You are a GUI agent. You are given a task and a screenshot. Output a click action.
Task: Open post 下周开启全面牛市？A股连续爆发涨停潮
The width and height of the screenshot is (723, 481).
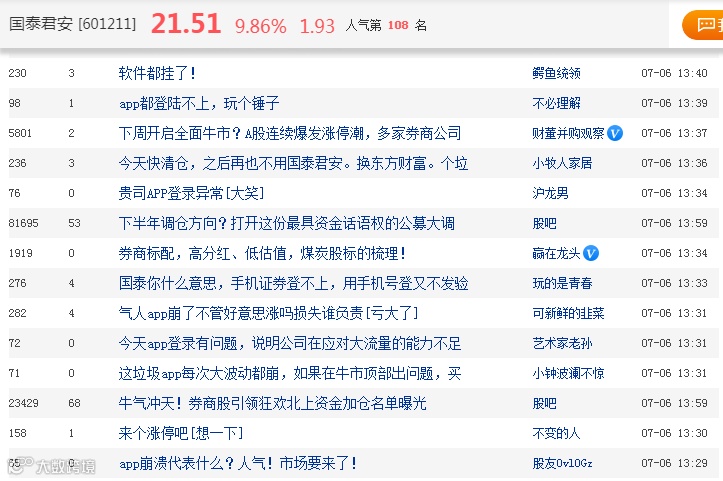point(290,133)
